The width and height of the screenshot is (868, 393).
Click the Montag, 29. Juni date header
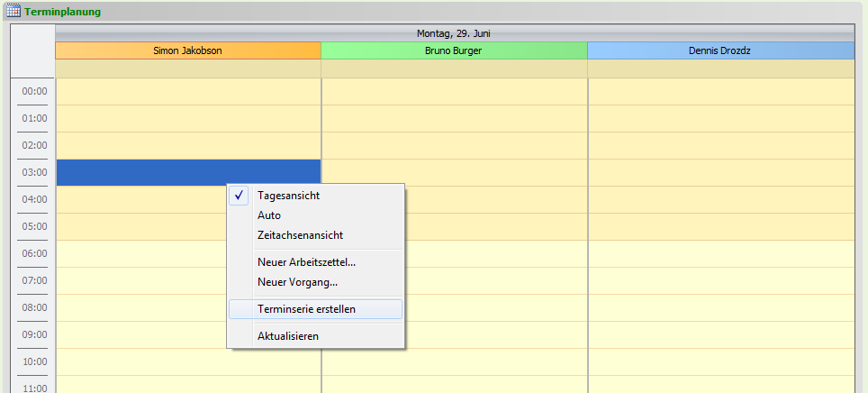454,33
